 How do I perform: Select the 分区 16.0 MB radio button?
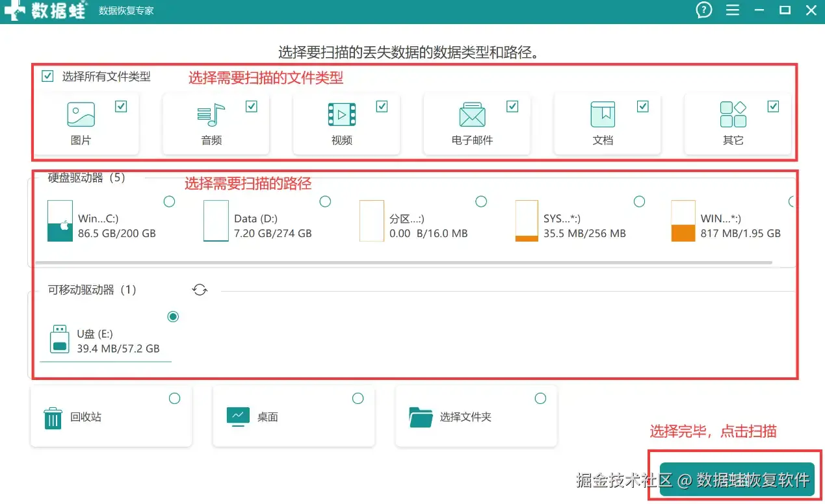click(x=481, y=201)
